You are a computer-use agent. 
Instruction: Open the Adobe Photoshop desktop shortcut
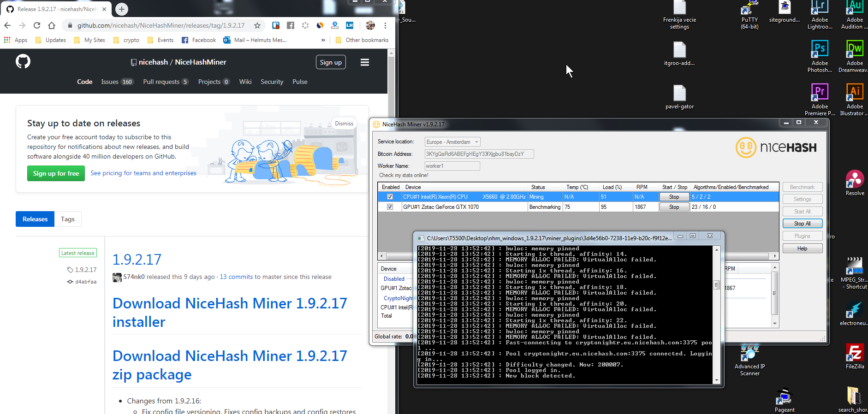point(820,49)
